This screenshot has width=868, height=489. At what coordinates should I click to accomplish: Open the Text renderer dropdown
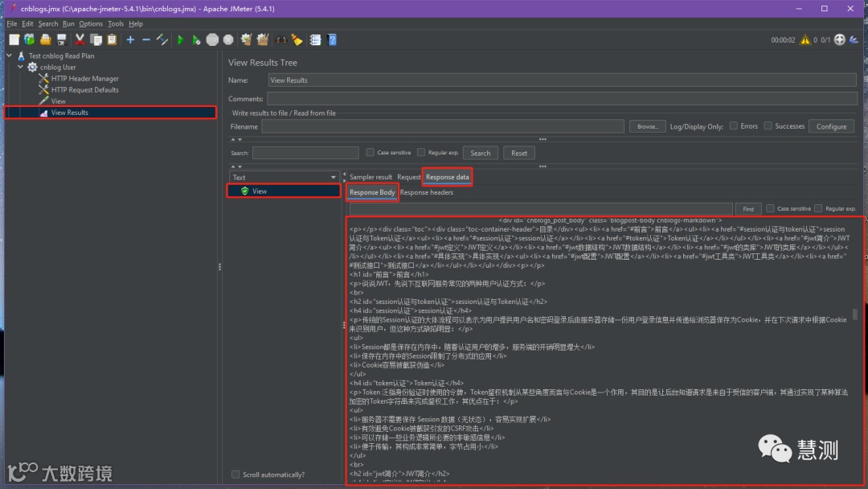(284, 177)
